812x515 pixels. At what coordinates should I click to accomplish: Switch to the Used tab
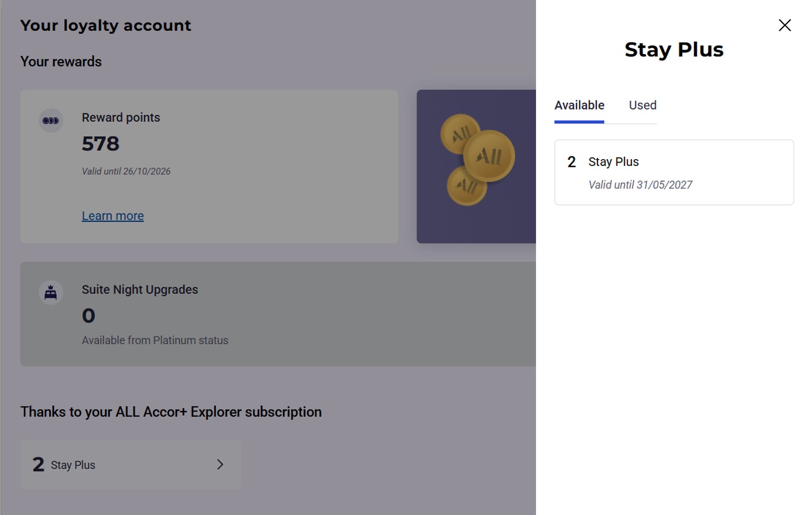pos(643,105)
